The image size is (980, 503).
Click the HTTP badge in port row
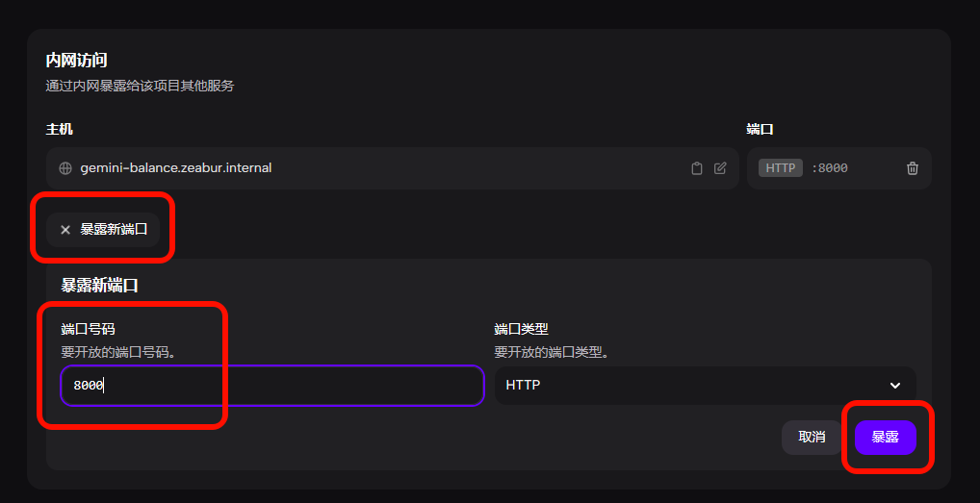point(780,168)
